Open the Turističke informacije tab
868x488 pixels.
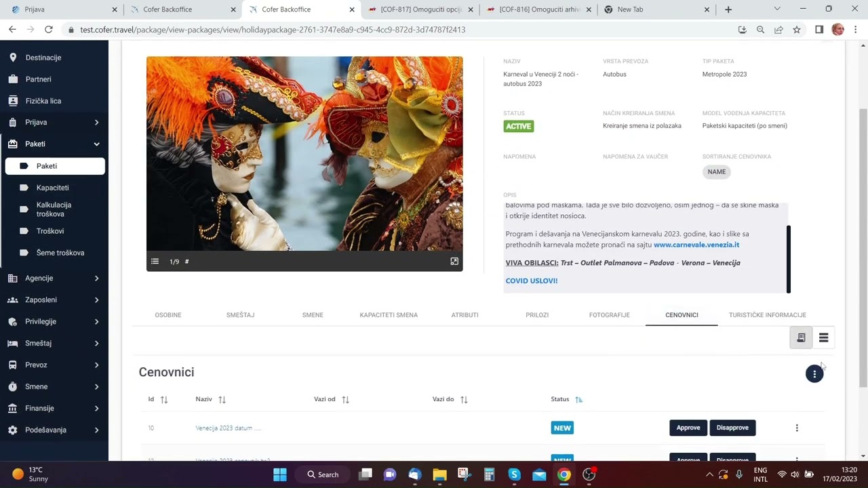[x=768, y=315]
